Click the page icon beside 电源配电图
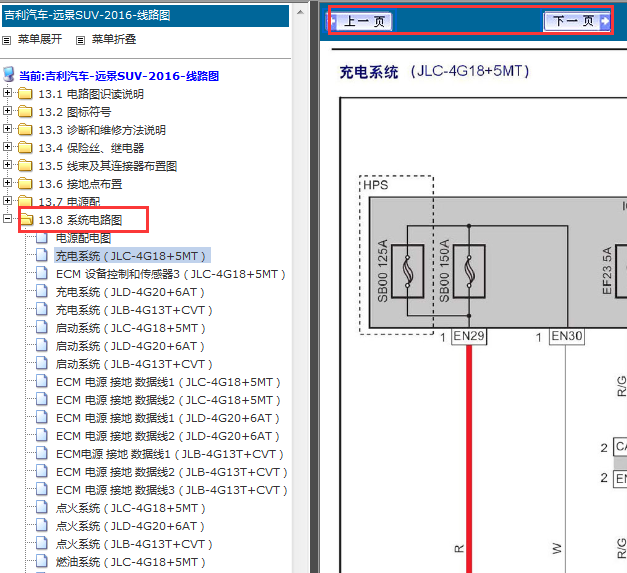Image resolution: width=627 pixels, height=573 pixels. click(42, 237)
